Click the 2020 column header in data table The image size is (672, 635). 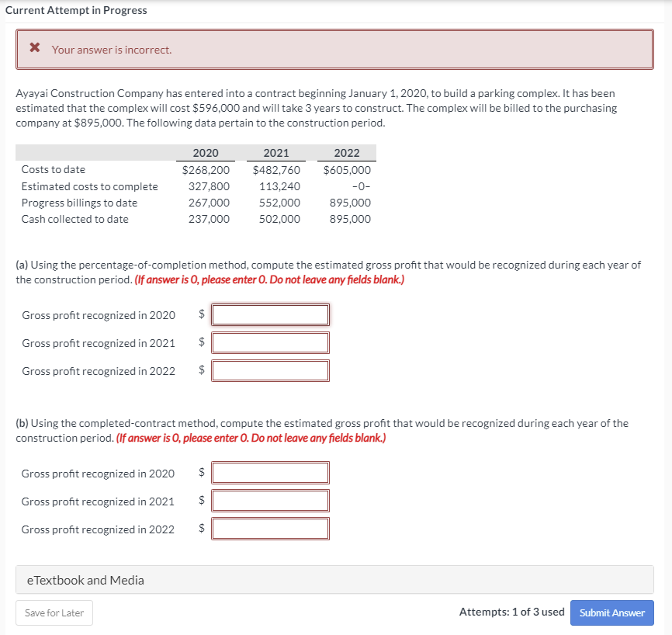[x=206, y=152]
